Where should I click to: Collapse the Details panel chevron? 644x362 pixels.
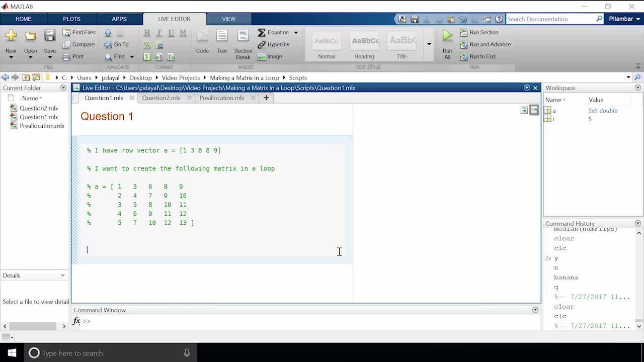coord(62,276)
